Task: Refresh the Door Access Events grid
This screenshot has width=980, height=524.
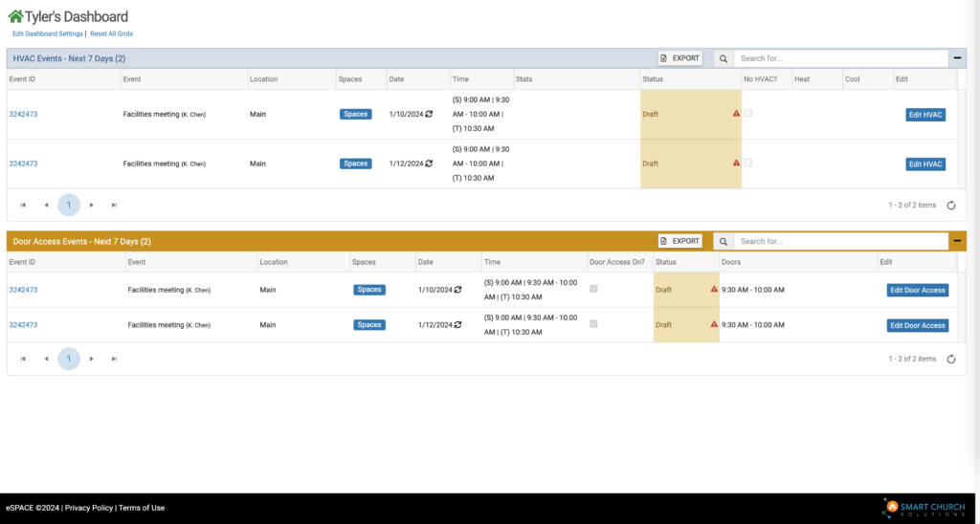Action: [x=951, y=360]
